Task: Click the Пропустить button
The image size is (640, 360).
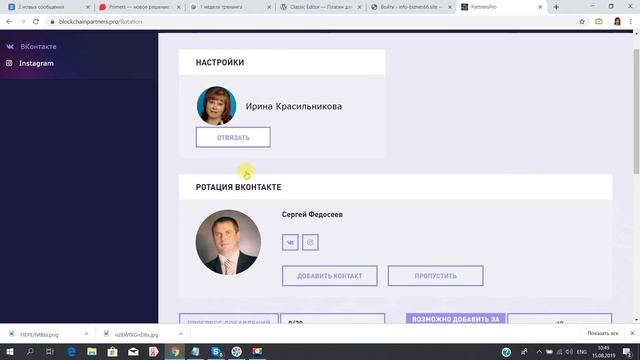Action: (x=436, y=276)
